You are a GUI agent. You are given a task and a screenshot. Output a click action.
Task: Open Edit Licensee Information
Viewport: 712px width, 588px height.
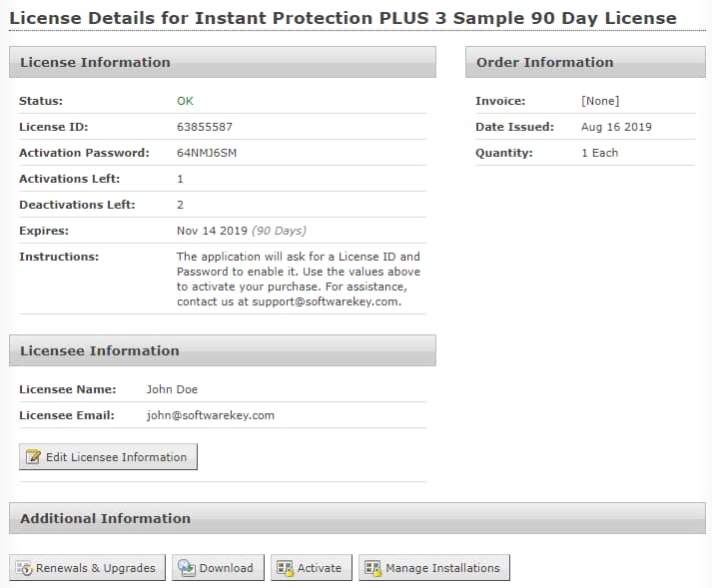point(108,457)
